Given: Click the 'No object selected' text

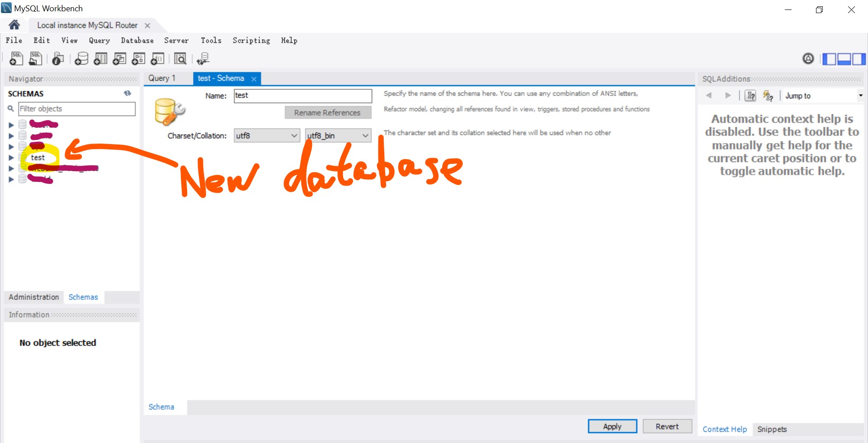Looking at the screenshot, I should [58, 343].
